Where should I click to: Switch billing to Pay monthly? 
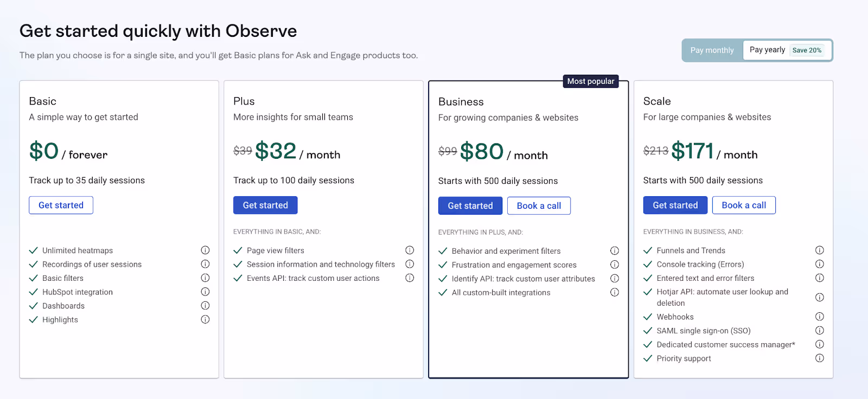coord(712,50)
